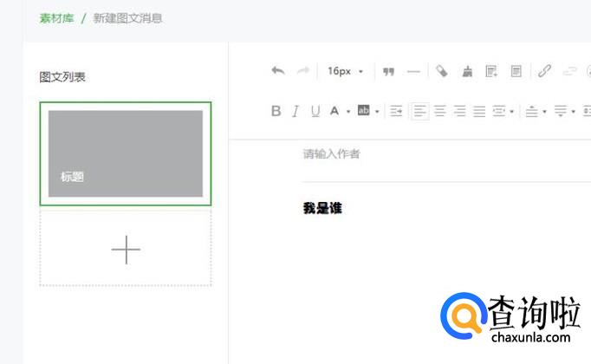Add a new article with plus box
This screenshot has width=591, height=364.
click(x=126, y=250)
